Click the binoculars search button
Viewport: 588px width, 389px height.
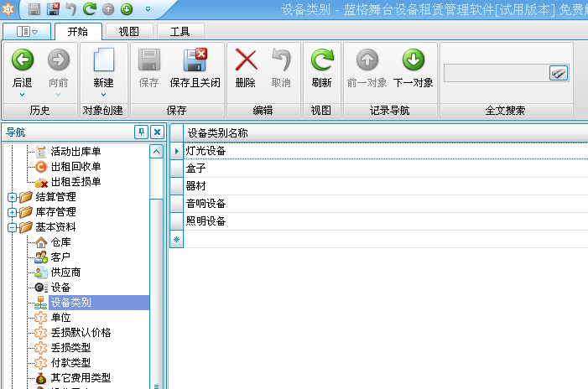559,73
